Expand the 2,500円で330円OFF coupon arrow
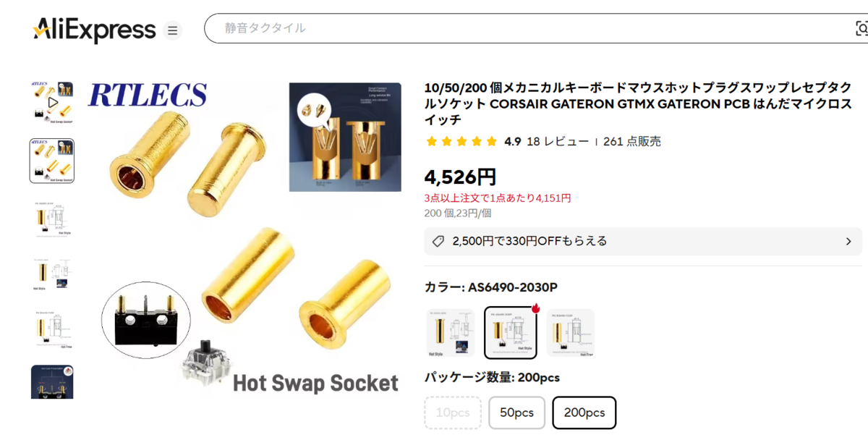This screenshot has width=868, height=440. pyautogui.click(x=848, y=242)
